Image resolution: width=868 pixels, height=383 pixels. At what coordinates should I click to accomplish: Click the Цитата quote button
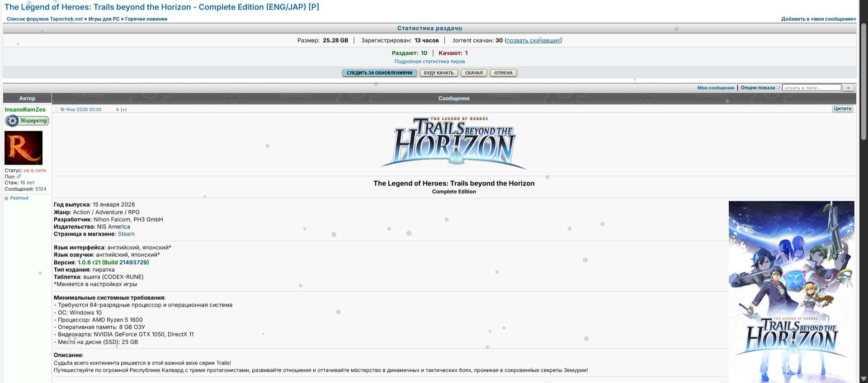click(x=843, y=109)
